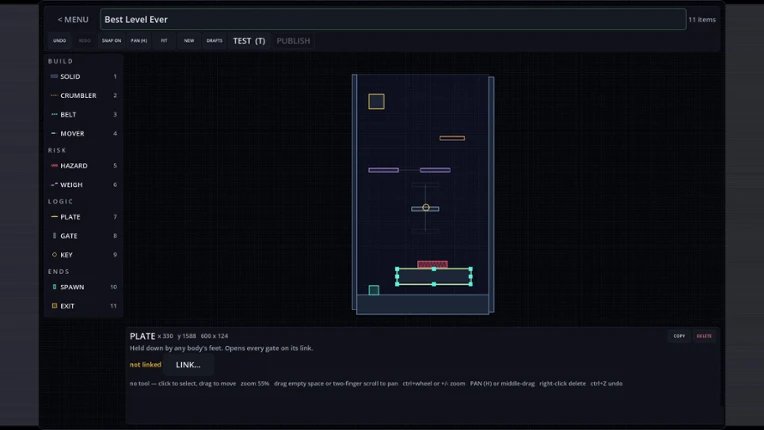Screen dimensions: 764x430
Task: Select the red hazard strip in canvas
Action: pos(432,264)
